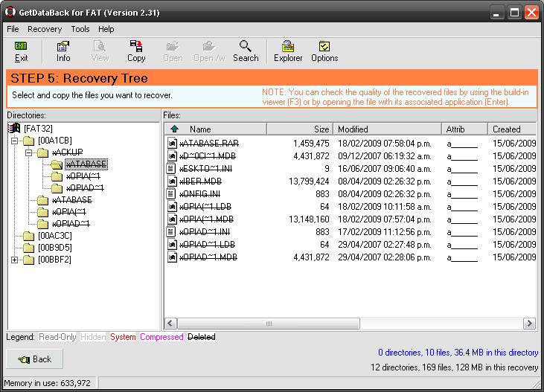The height and width of the screenshot is (392, 544).
Task: Click the Memory in use status entry
Action: pyautogui.click(x=47, y=383)
